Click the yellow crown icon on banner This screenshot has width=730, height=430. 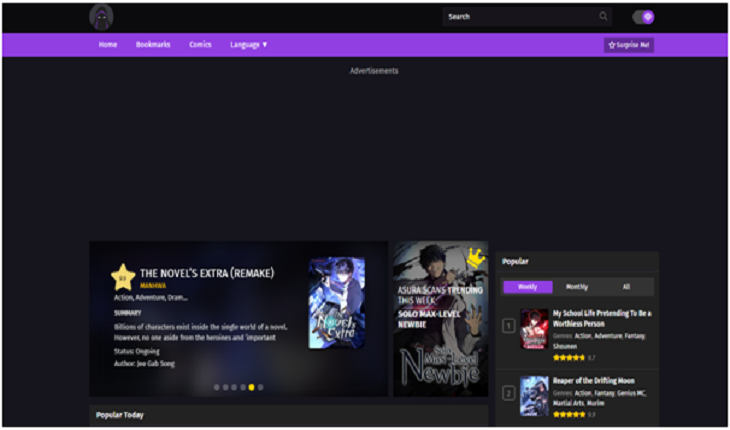pos(476,258)
